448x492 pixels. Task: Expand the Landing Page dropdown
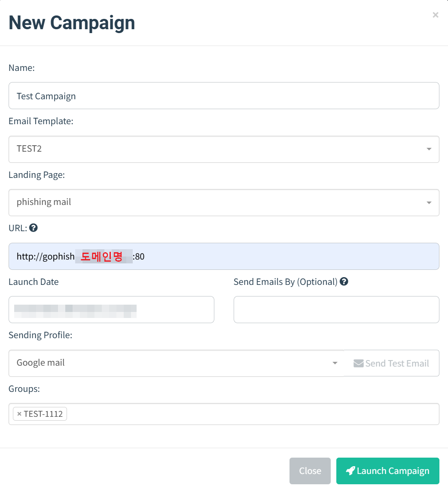point(224,202)
